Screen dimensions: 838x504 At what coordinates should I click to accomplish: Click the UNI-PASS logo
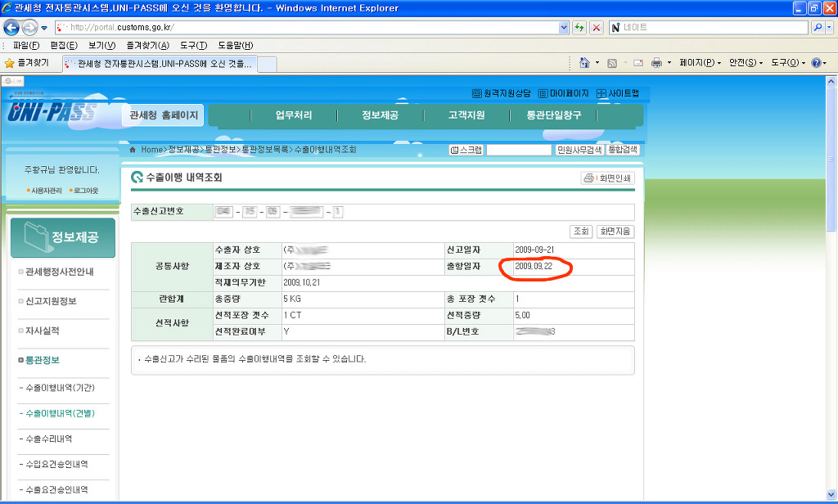[x=52, y=113]
